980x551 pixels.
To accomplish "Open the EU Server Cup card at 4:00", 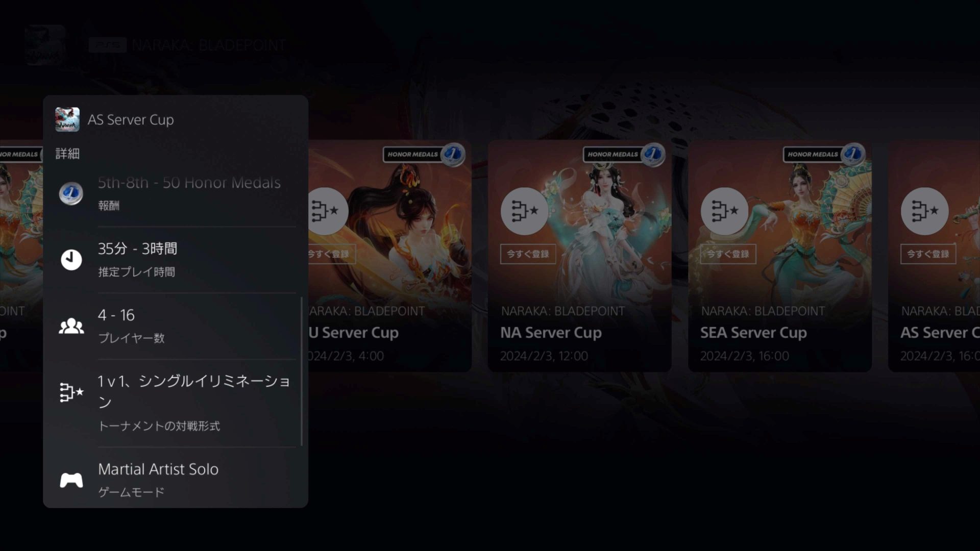I will point(390,256).
